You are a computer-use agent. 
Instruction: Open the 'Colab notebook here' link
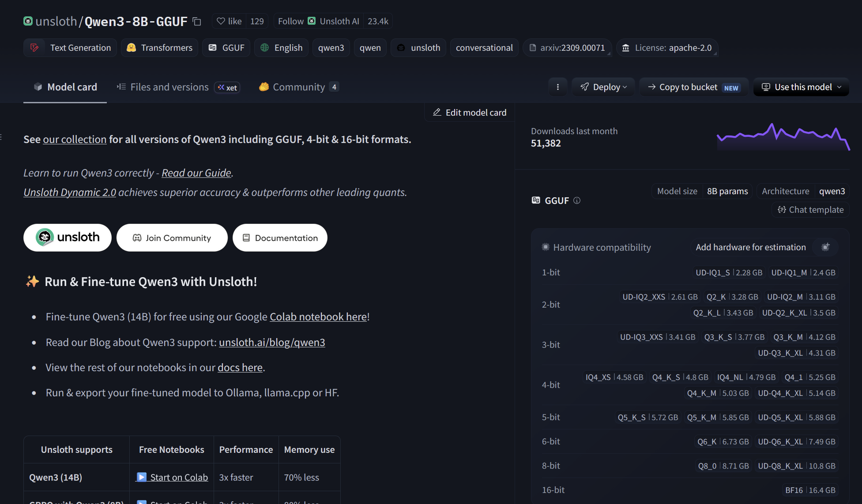[318, 317]
